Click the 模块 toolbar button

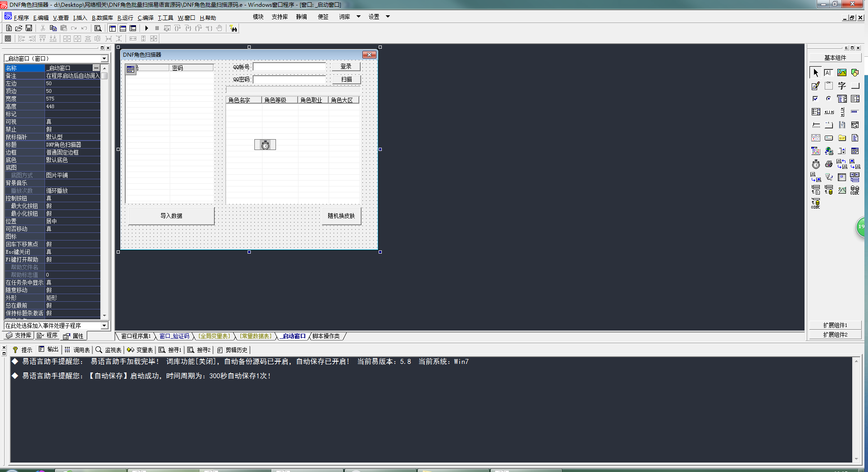pos(258,17)
